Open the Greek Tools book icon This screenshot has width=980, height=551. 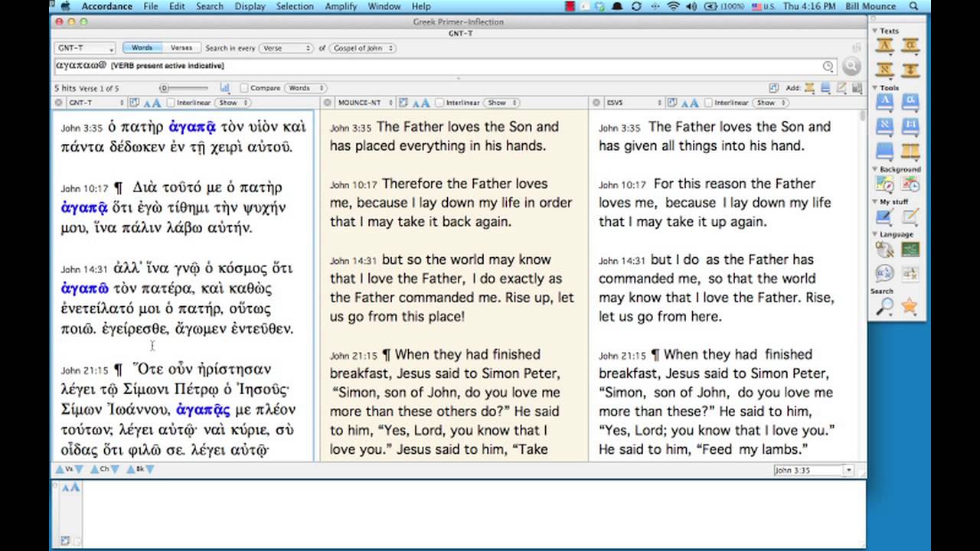(910, 101)
